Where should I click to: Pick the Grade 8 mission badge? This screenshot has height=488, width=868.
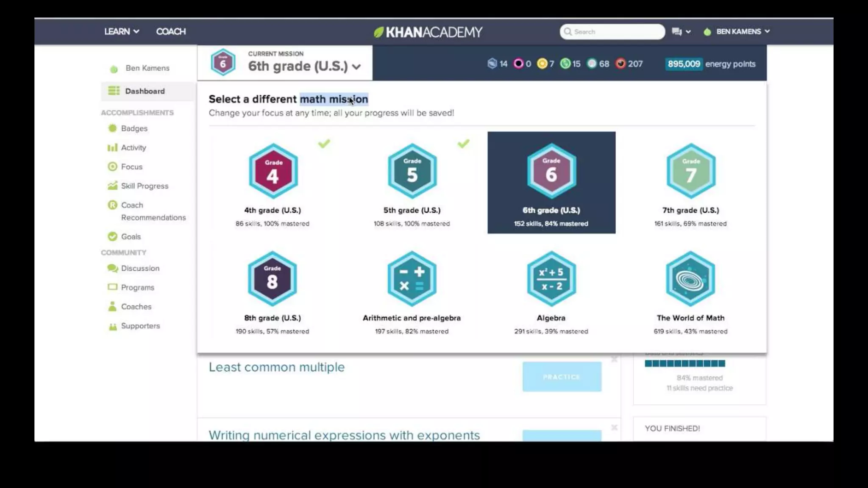click(272, 279)
